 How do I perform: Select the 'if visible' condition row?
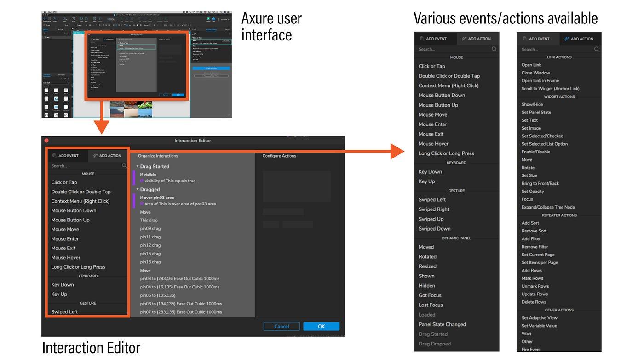[x=148, y=175]
